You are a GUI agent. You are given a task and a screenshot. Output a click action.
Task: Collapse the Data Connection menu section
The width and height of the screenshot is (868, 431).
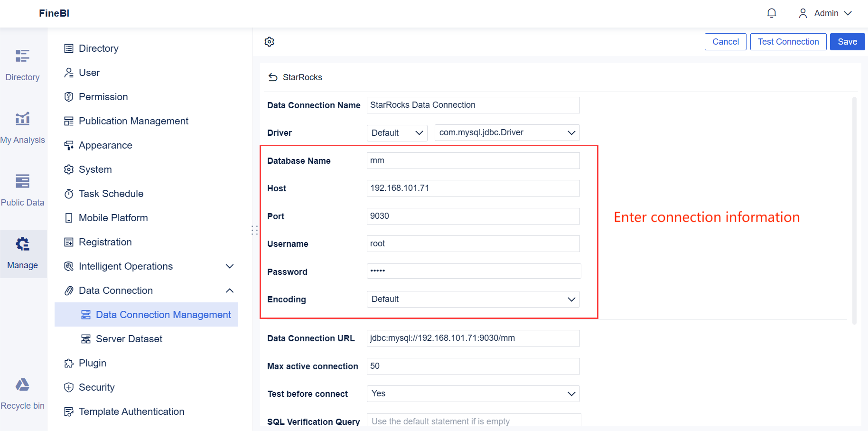tap(230, 290)
